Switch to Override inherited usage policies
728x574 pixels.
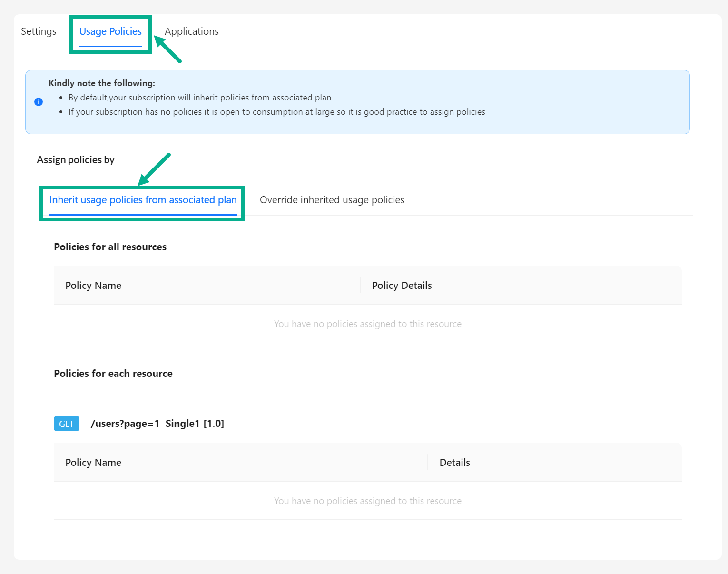pos(332,199)
